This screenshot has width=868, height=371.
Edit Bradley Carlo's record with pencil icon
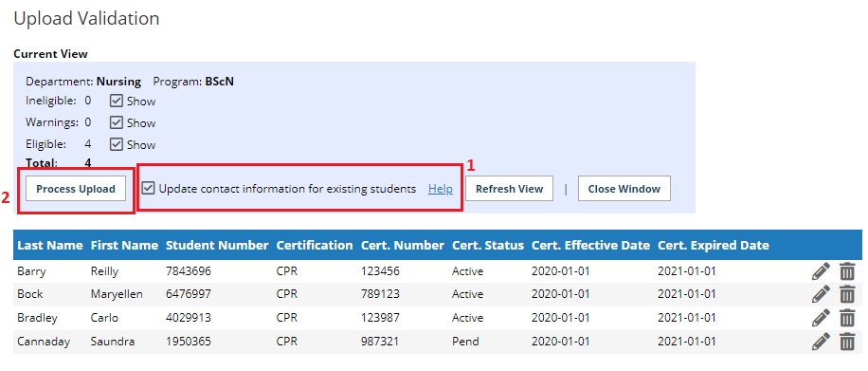point(821,318)
